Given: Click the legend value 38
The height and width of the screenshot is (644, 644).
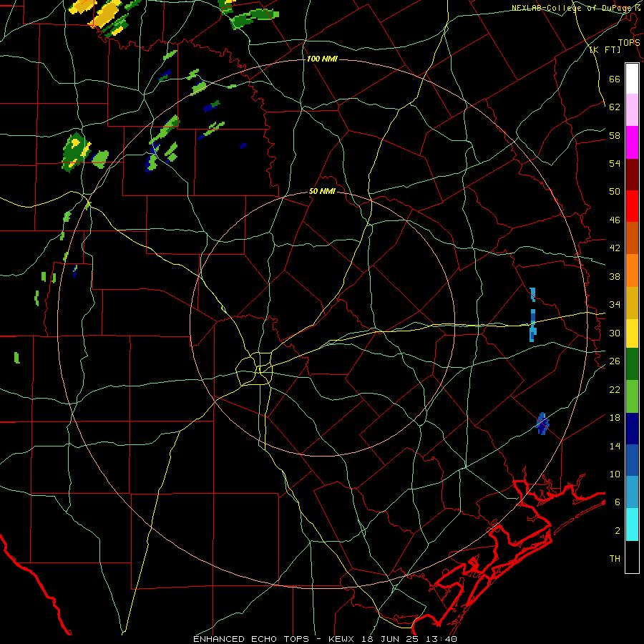Looking at the screenshot, I should (x=615, y=276).
